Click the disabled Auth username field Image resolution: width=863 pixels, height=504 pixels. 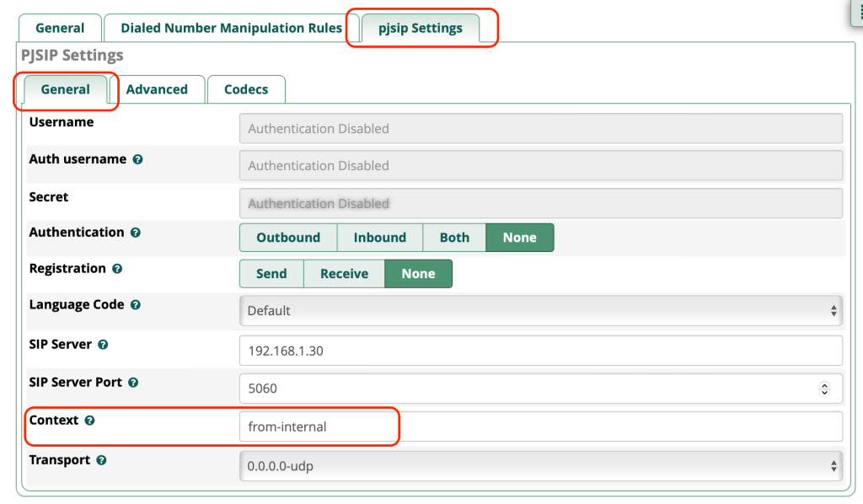(541, 166)
